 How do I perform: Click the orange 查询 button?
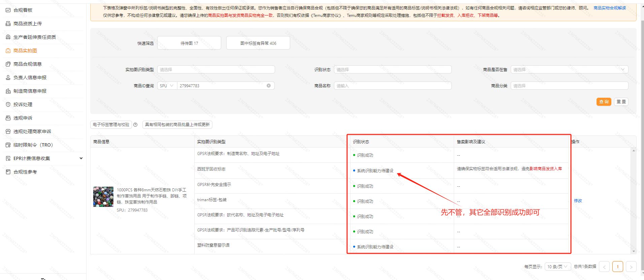[604, 102]
